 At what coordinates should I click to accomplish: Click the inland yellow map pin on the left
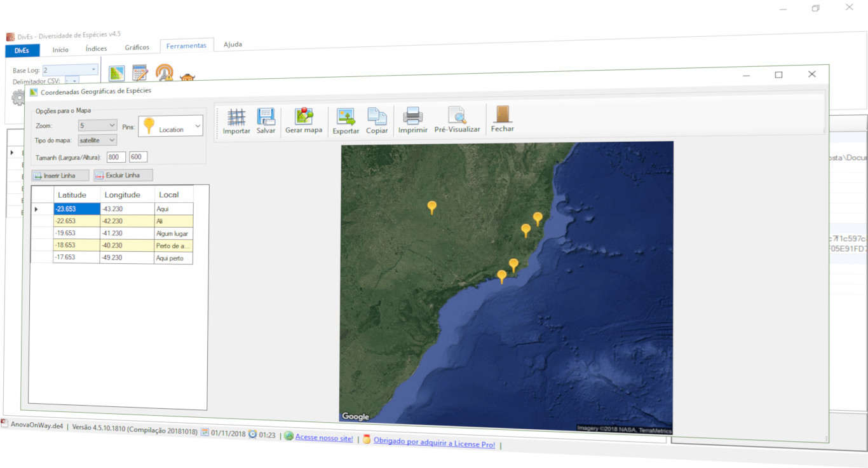[x=432, y=207]
